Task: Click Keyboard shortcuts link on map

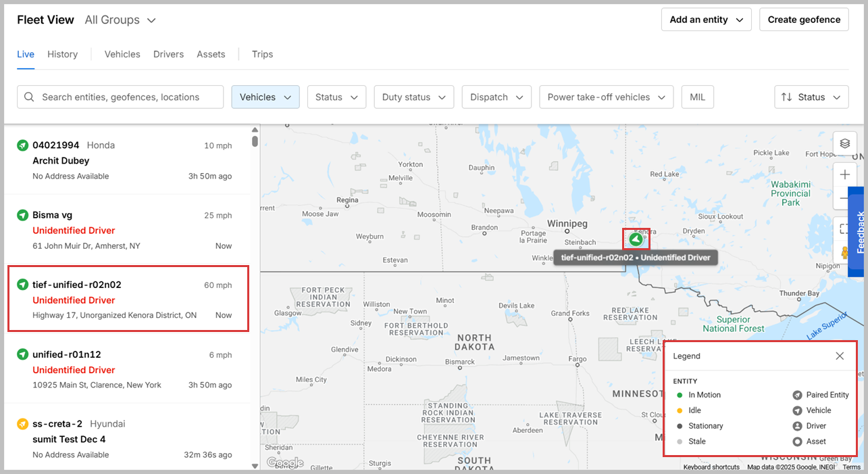Action: point(711,467)
